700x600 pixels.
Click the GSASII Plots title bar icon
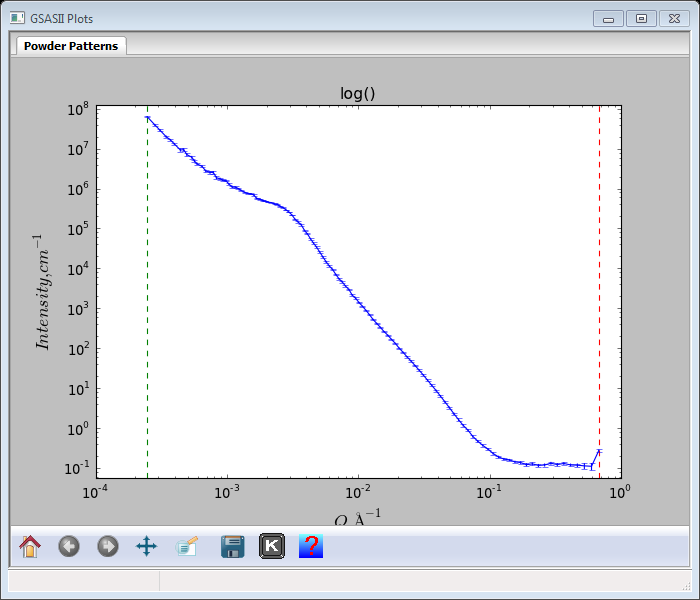17,18
